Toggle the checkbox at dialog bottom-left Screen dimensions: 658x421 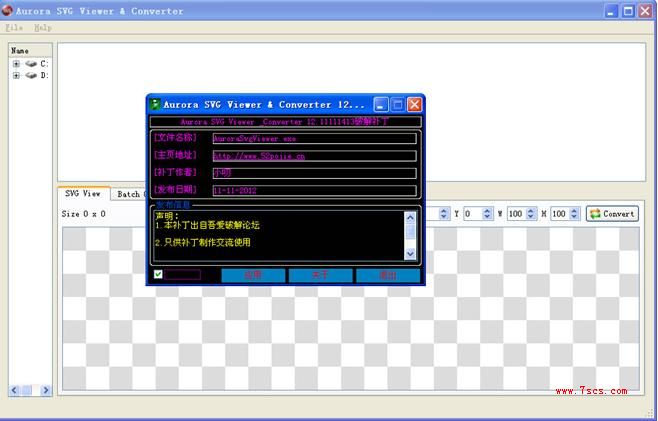(x=158, y=275)
